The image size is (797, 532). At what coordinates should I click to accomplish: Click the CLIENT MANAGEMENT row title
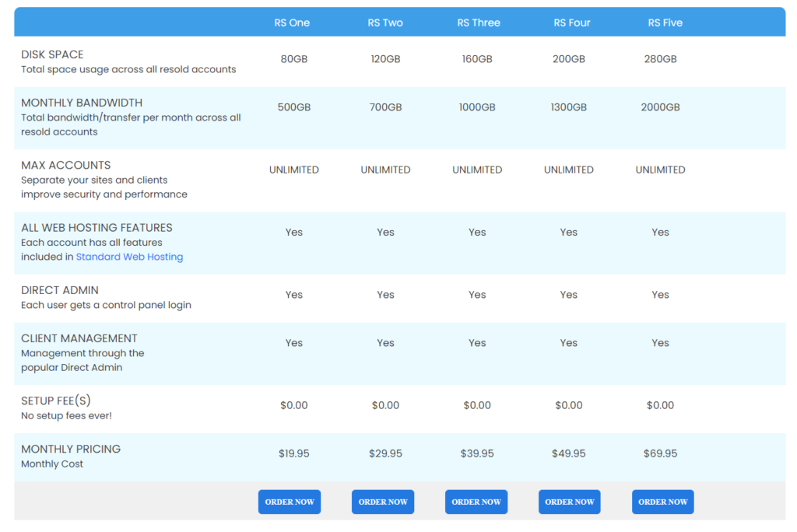[x=79, y=338]
